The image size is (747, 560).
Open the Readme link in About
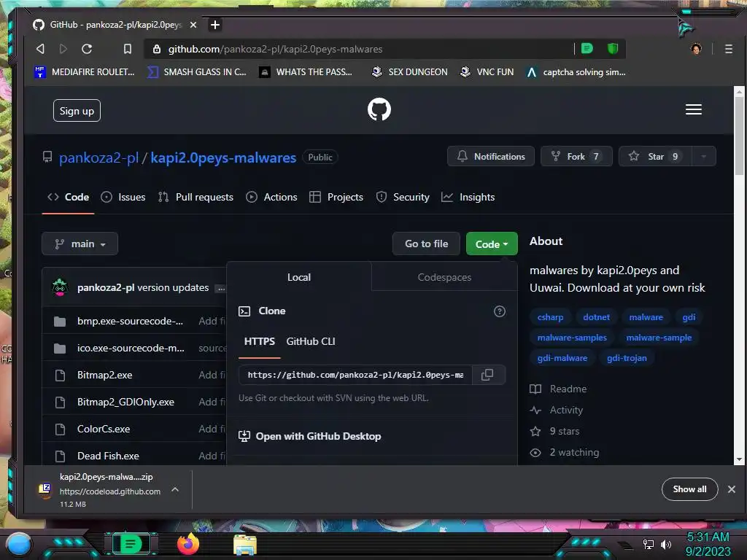(x=558, y=389)
